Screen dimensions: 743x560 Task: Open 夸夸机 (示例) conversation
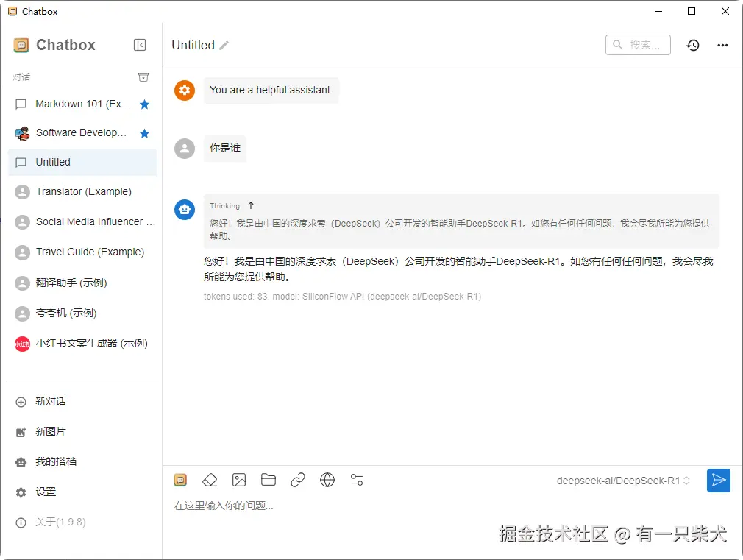click(83, 313)
